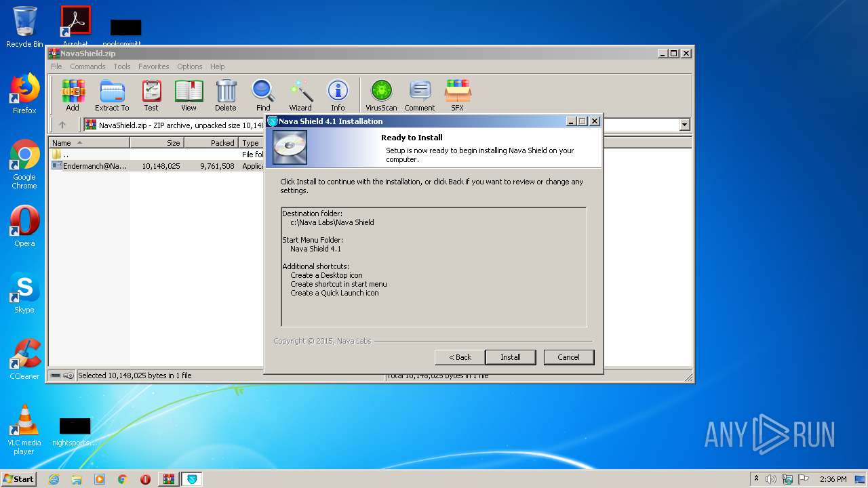
Task: Select the Endermanch@Na... file row
Action: 156,166
